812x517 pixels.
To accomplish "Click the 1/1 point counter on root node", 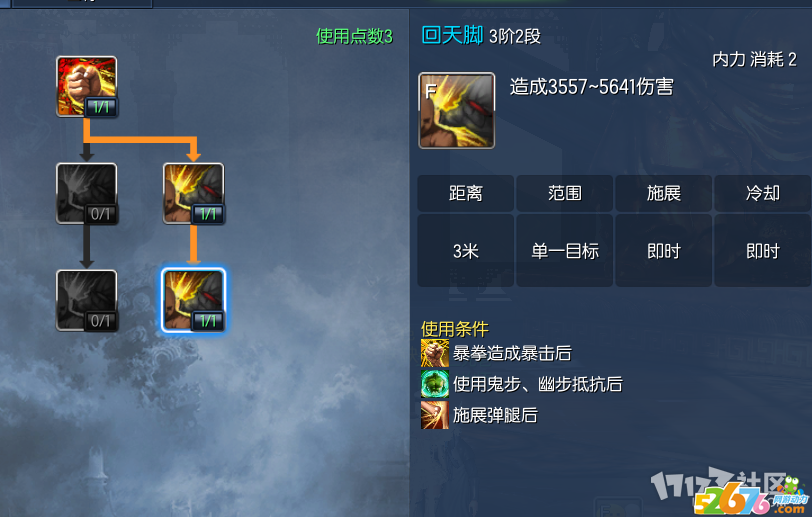I will pyautogui.click(x=101, y=107).
